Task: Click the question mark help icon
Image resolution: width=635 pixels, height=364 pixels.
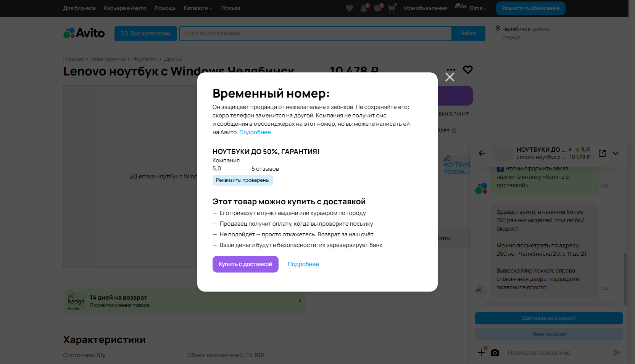Action: [454, 131]
